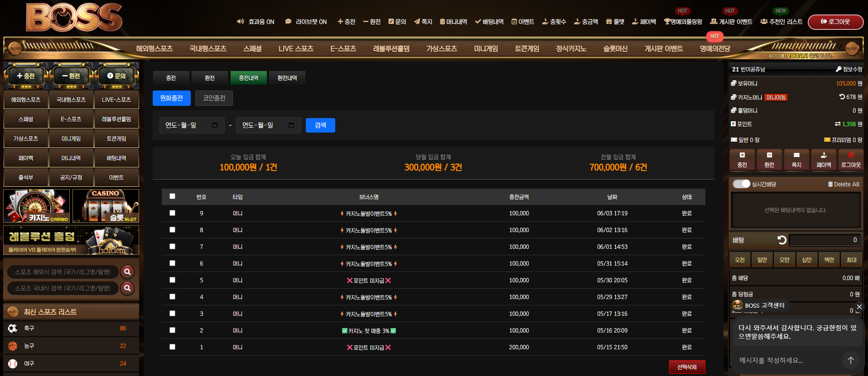Open 정식카지노 in the main menu
Screen dimensions: 868x376
click(x=571, y=48)
